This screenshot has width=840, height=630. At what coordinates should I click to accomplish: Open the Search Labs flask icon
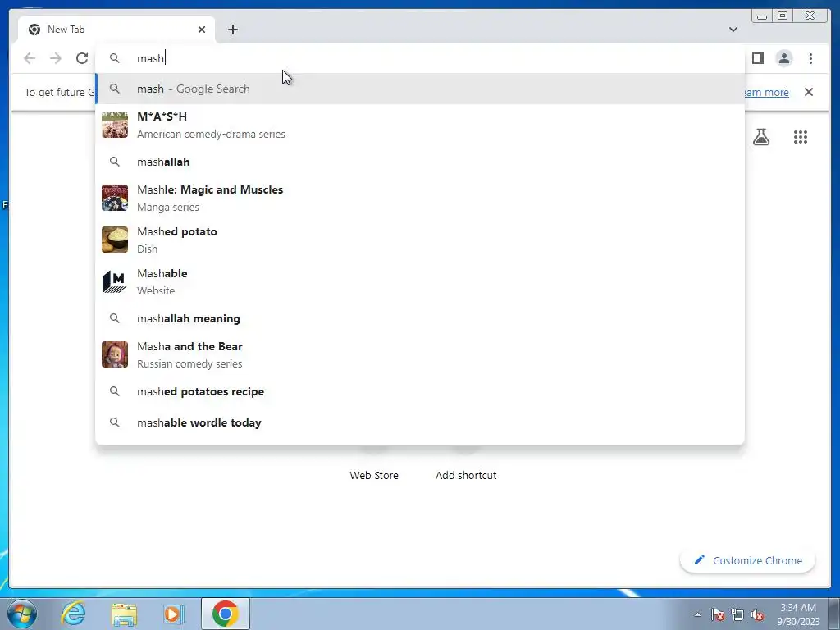(x=760, y=137)
